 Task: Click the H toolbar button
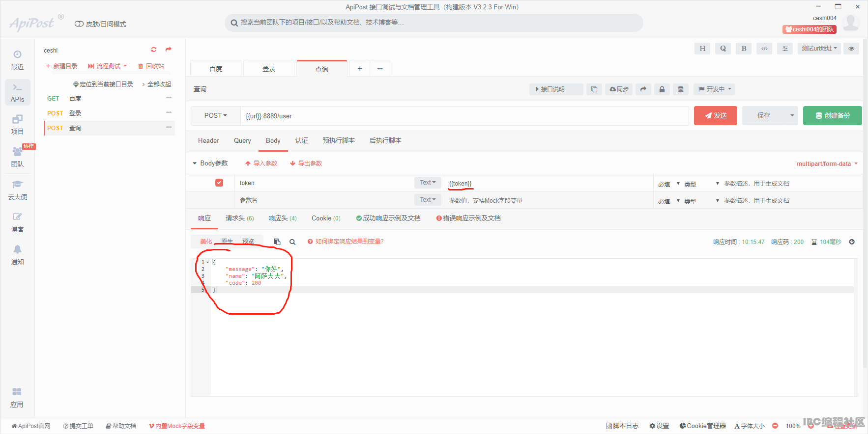pyautogui.click(x=702, y=49)
